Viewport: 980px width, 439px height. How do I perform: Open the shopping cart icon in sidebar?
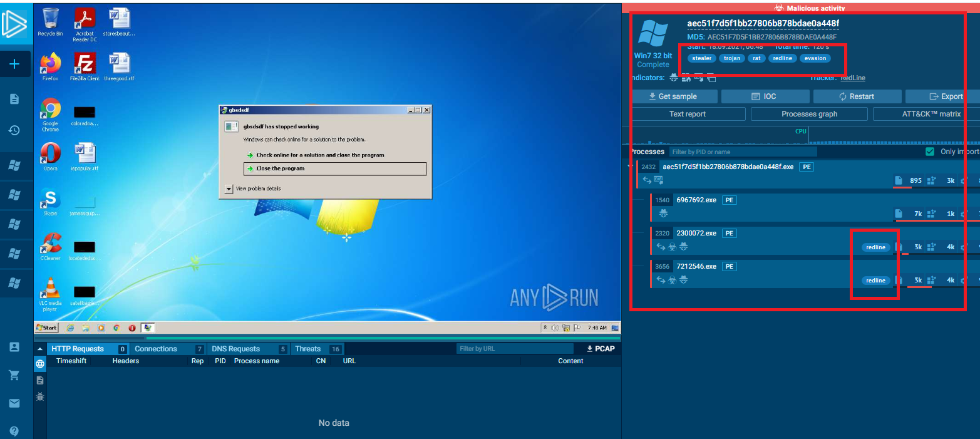pos(14,375)
